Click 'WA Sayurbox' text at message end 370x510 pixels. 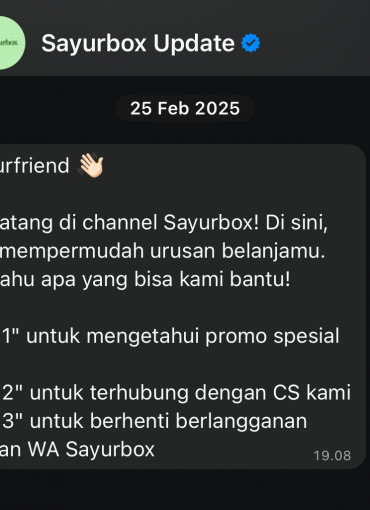click(91, 449)
